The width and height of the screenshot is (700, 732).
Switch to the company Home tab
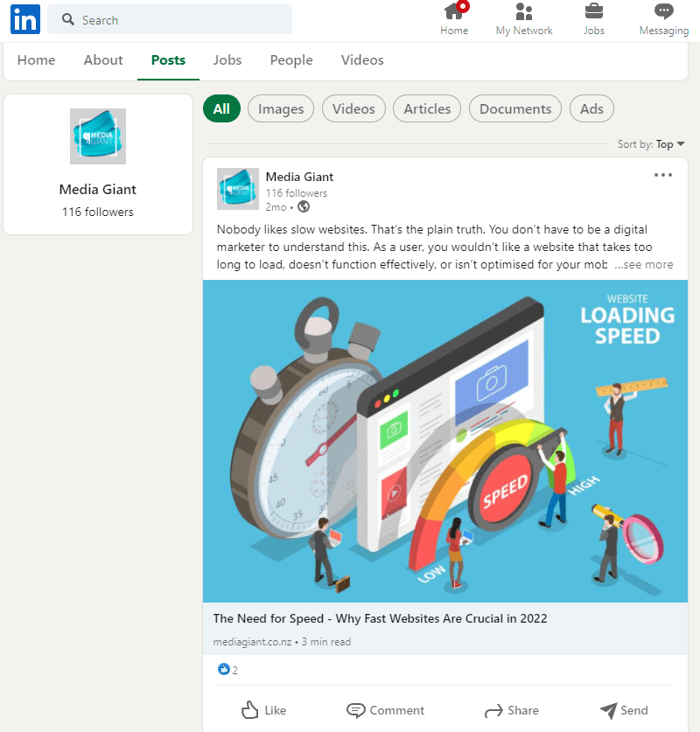(x=37, y=60)
